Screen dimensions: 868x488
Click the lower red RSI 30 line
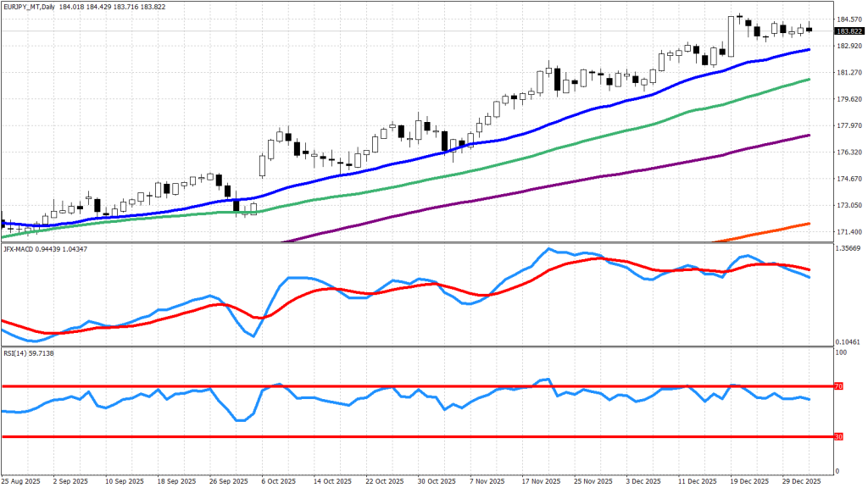coord(424,437)
